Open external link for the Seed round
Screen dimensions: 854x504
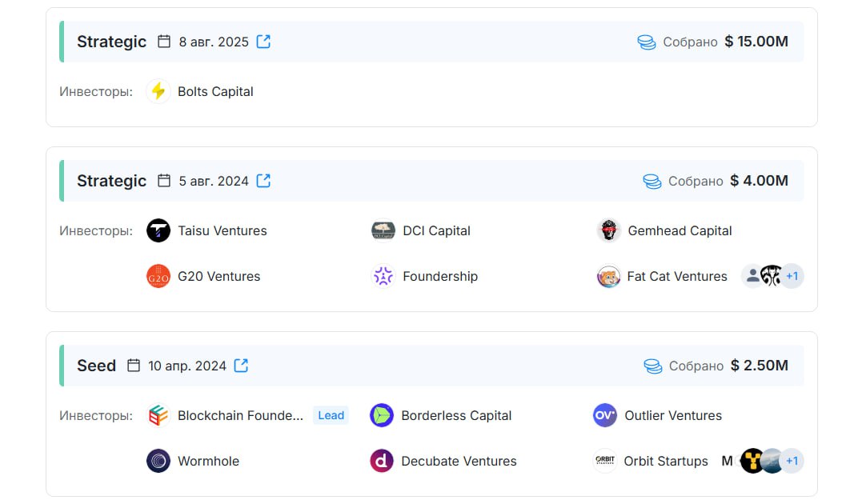[241, 366]
